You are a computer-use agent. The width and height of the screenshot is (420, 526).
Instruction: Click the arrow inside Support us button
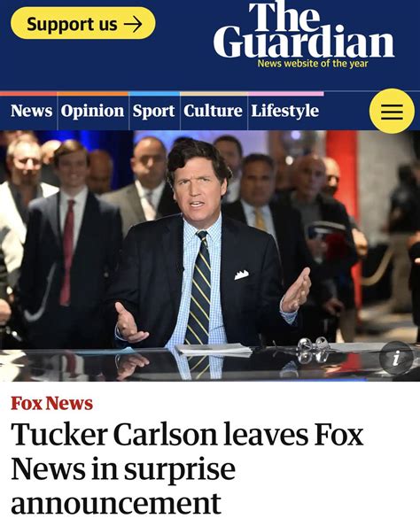tap(133, 25)
